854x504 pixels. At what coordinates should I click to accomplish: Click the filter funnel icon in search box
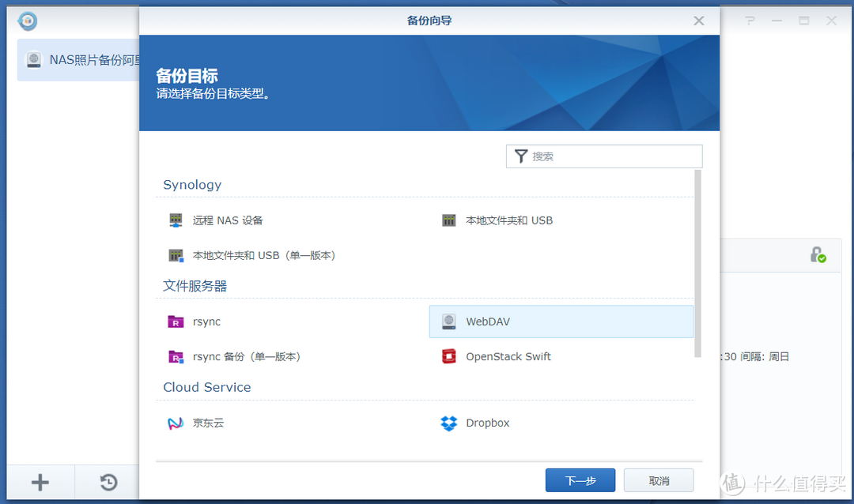pyautogui.click(x=521, y=156)
